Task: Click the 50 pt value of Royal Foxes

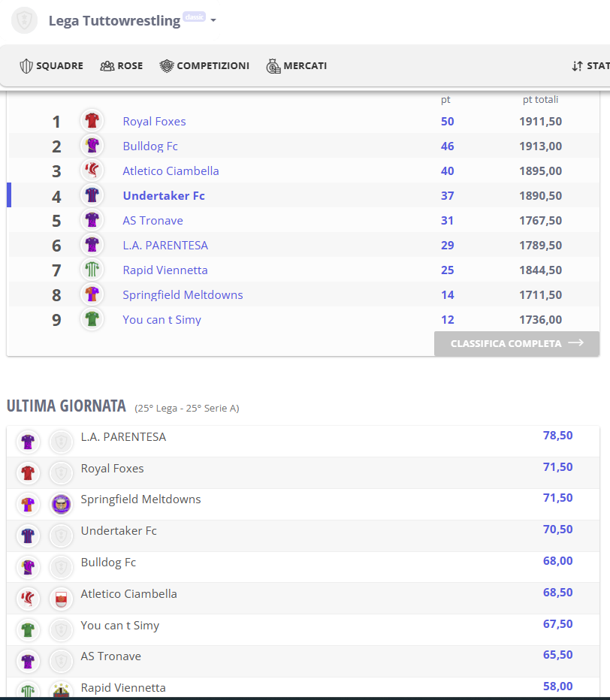Action: tap(448, 122)
